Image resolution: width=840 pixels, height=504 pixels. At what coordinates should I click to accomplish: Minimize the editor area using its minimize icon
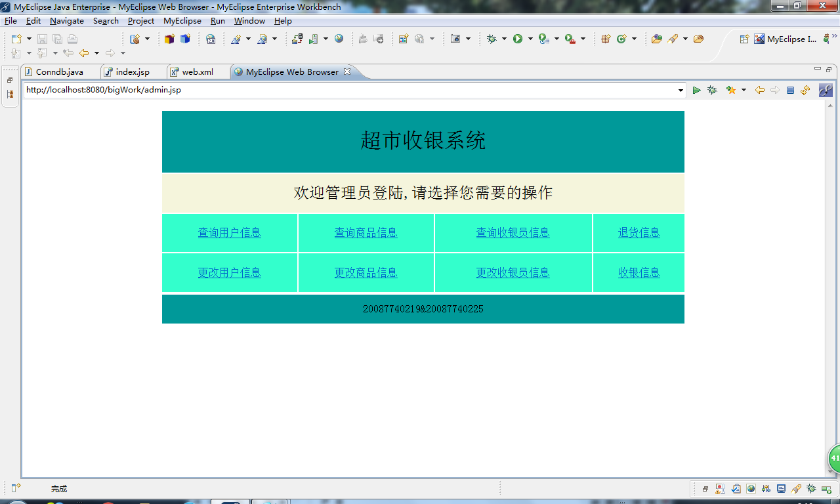[817, 69]
